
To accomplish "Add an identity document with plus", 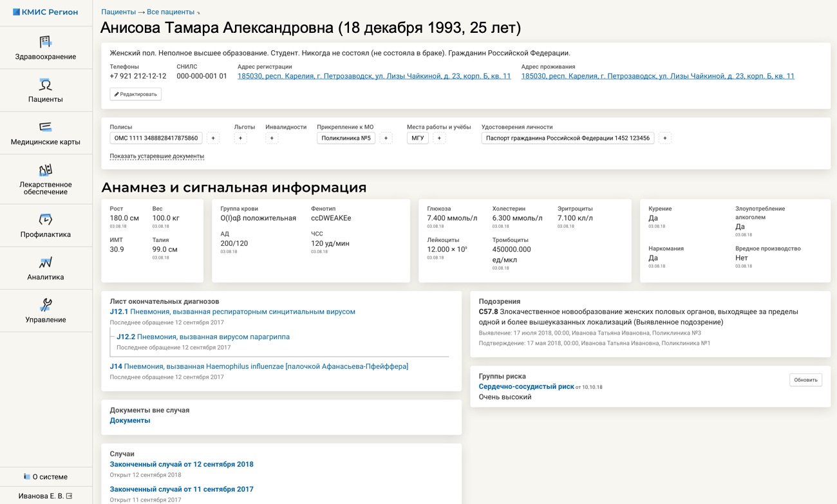I will (x=665, y=138).
